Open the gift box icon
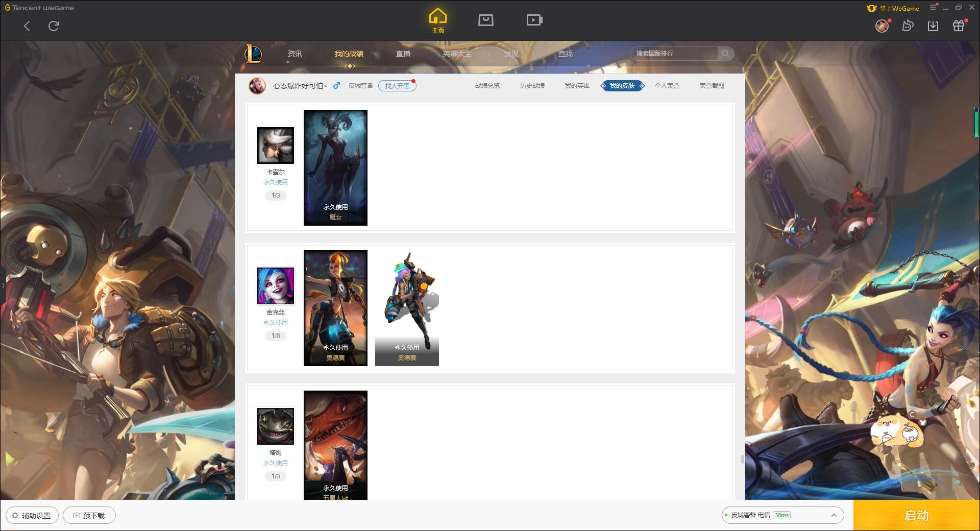 tap(959, 26)
